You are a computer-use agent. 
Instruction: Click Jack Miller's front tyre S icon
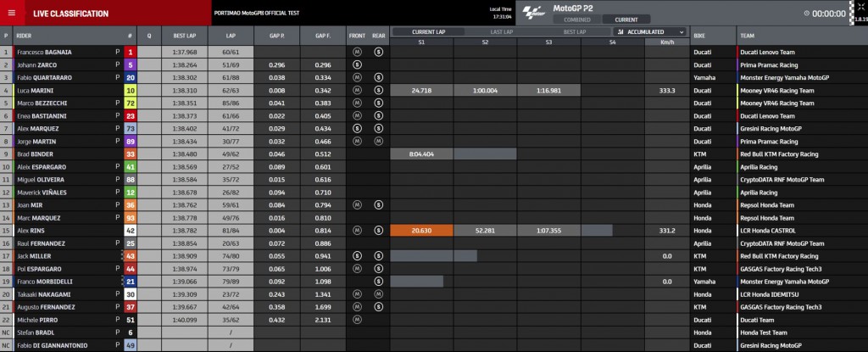pyautogui.click(x=357, y=256)
